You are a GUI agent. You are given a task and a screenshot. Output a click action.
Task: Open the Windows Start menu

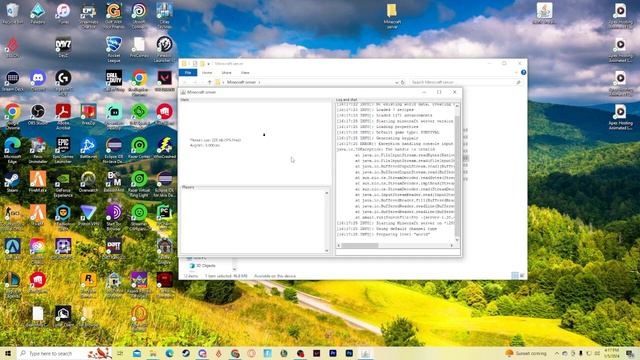7,353
